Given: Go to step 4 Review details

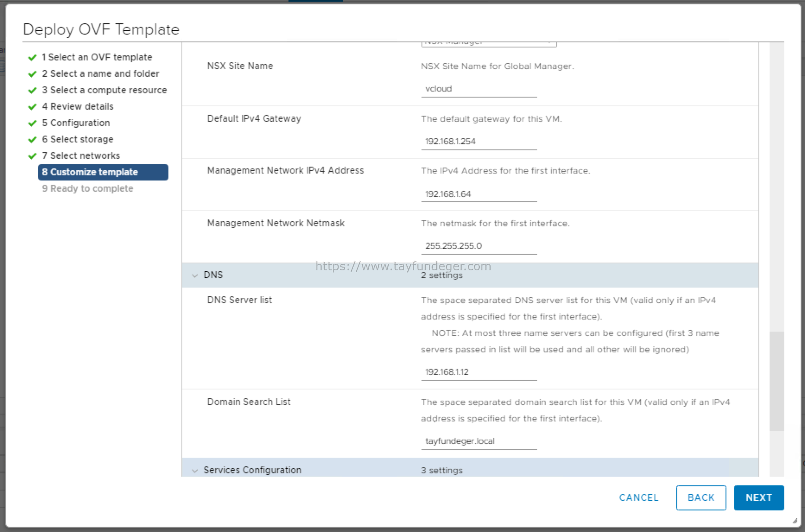Looking at the screenshot, I should coord(78,106).
